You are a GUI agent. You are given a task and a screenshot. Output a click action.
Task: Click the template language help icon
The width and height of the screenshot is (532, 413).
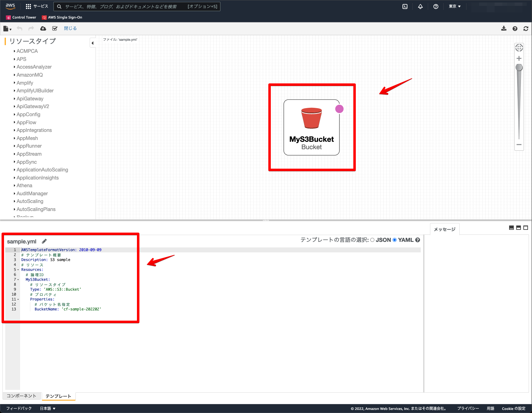418,240
